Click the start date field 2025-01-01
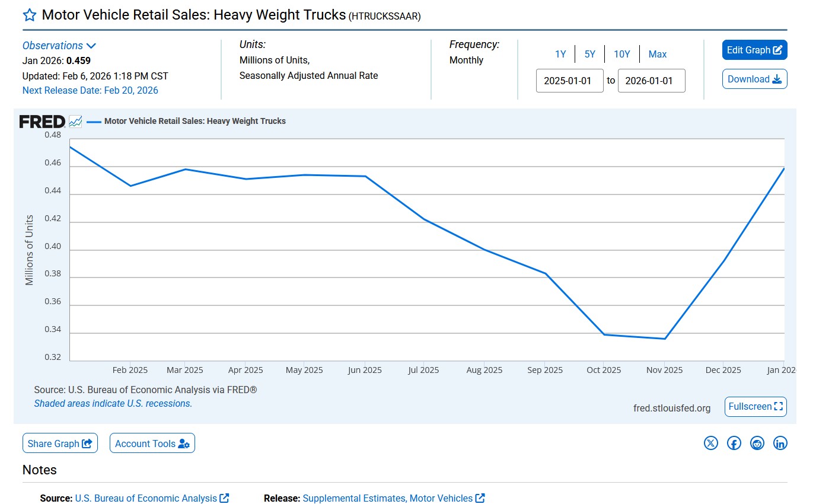The height and width of the screenshot is (504, 832). pyautogui.click(x=569, y=81)
